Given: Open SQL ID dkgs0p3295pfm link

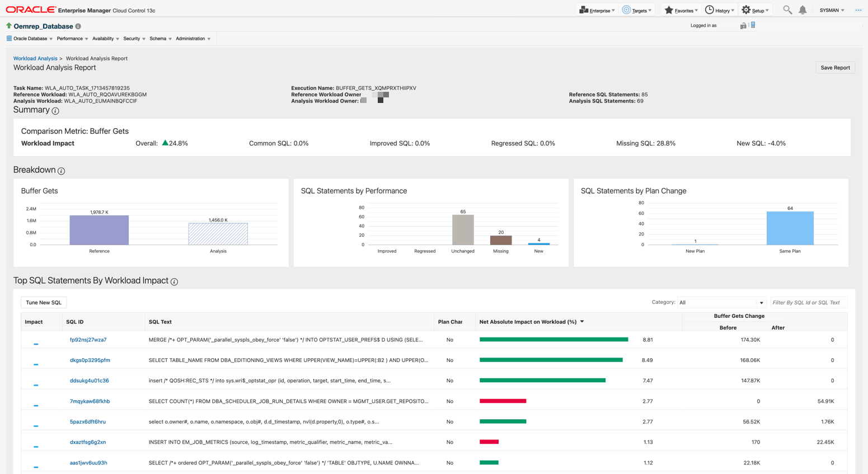Looking at the screenshot, I should 90,360.
